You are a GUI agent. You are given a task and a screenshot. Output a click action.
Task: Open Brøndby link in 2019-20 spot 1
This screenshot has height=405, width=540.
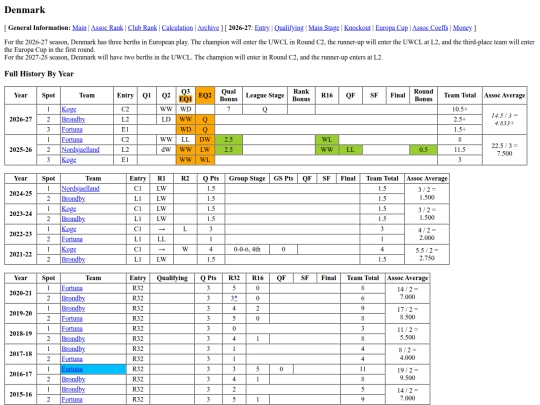pyautogui.click(x=73, y=308)
